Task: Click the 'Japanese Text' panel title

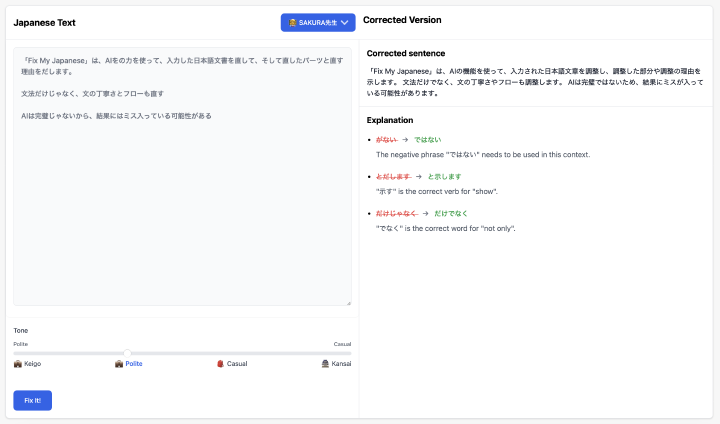Action: point(45,23)
